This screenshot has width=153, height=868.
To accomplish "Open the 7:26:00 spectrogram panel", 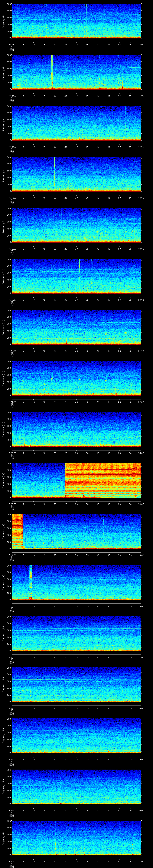I will point(76,633).
